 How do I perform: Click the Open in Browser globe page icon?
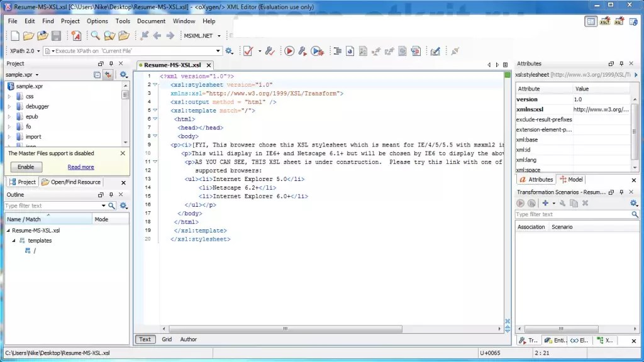350,51
